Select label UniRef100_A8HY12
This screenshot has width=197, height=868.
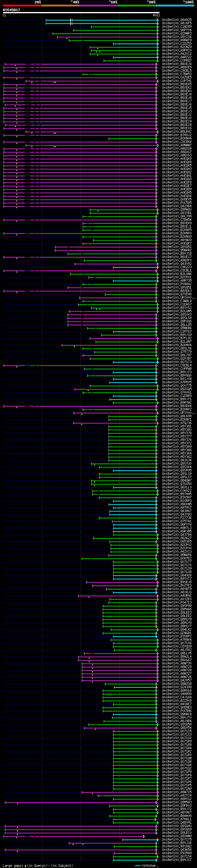(177, 799)
